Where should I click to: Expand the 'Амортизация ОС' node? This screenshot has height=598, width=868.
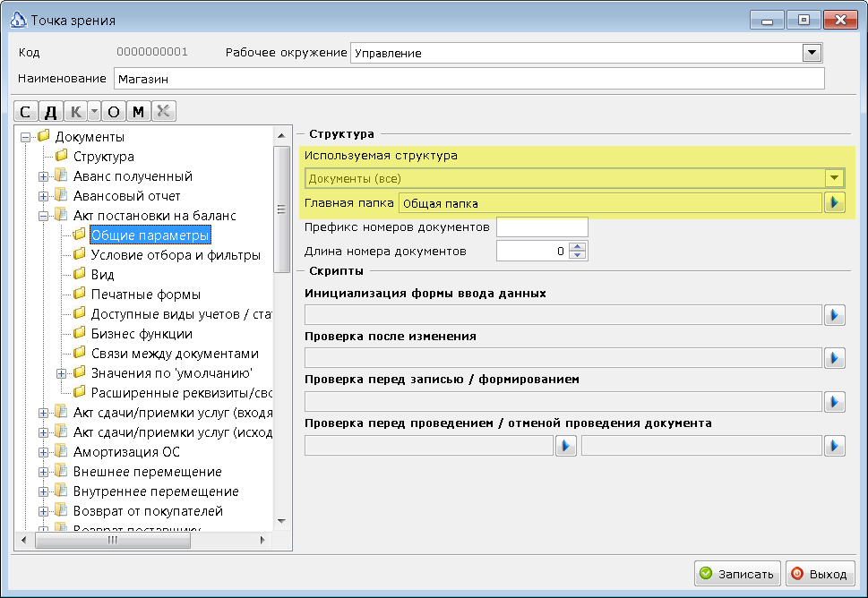point(43,452)
